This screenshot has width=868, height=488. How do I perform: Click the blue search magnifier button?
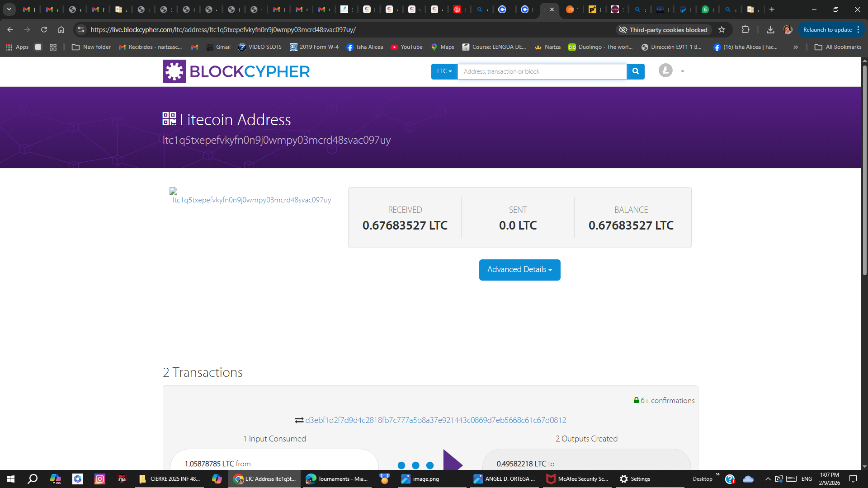(635, 71)
